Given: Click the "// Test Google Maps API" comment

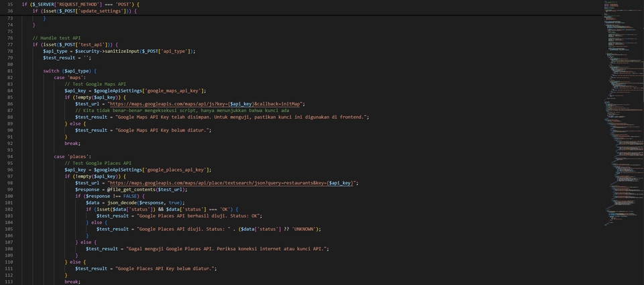Looking at the screenshot, I should tap(95, 84).
